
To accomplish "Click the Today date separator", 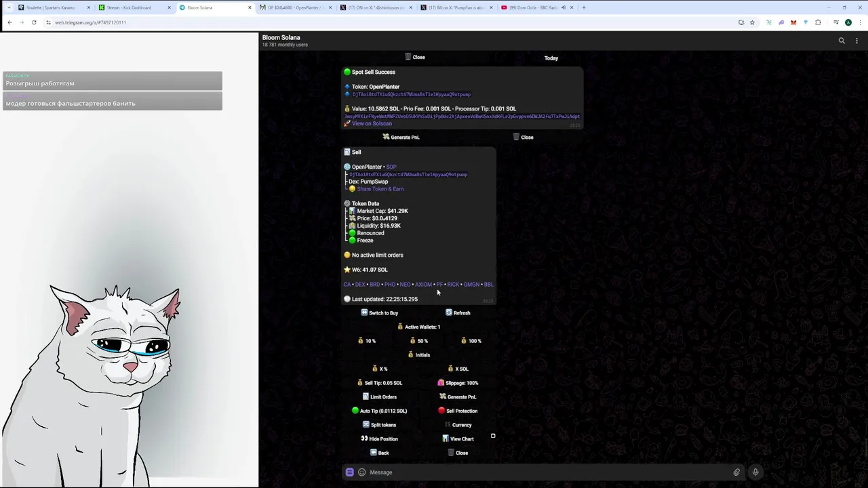I will pyautogui.click(x=551, y=58).
